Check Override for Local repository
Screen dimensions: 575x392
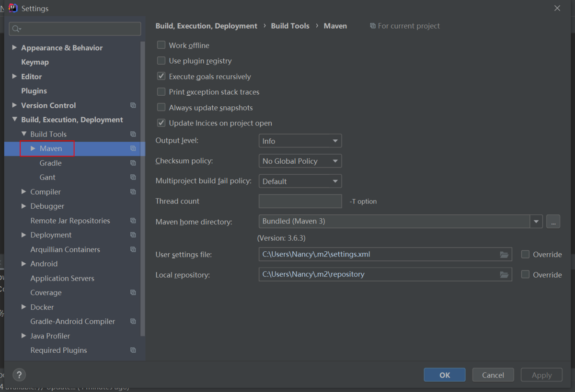point(526,275)
